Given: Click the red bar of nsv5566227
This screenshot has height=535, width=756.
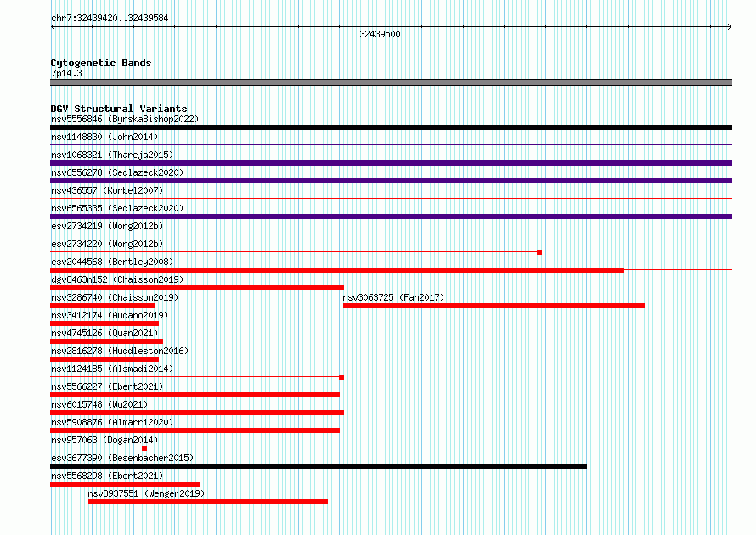Looking at the screenshot, I should coord(195,395).
